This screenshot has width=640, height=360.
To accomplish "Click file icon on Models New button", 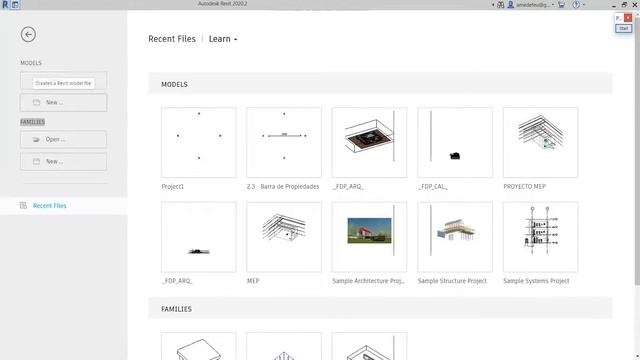I will (36, 102).
